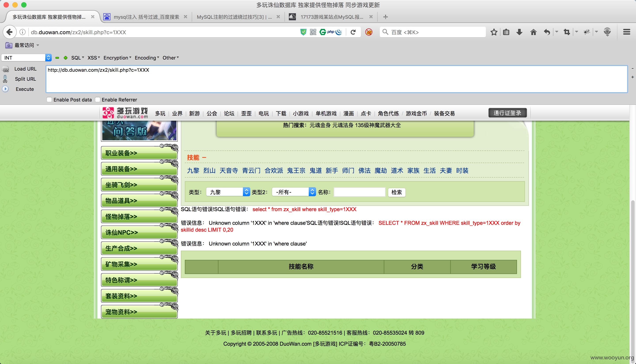Viewport: 636px width, 364px height.
Task: Open the hamburger browser menu
Action: [627, 32]
